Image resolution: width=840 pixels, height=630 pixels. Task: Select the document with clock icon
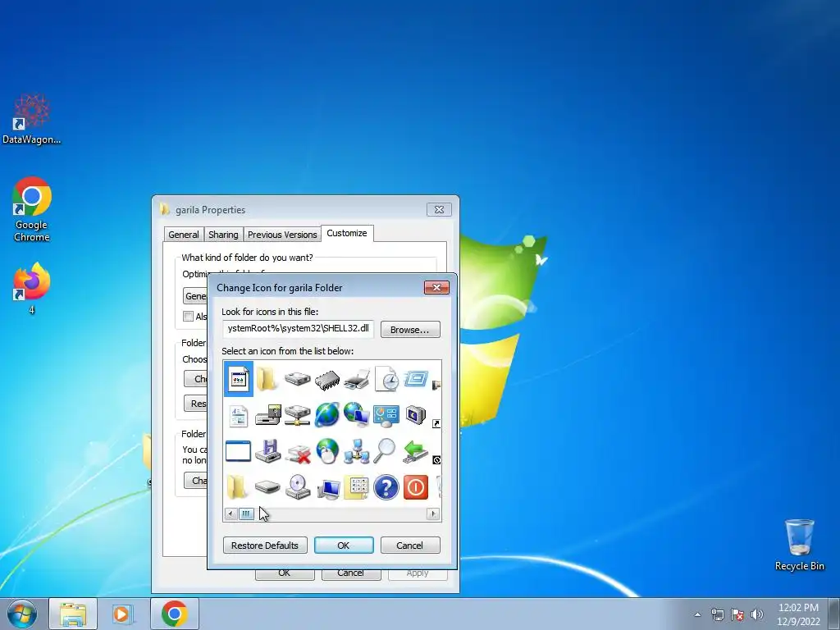(x=386, y=379)
